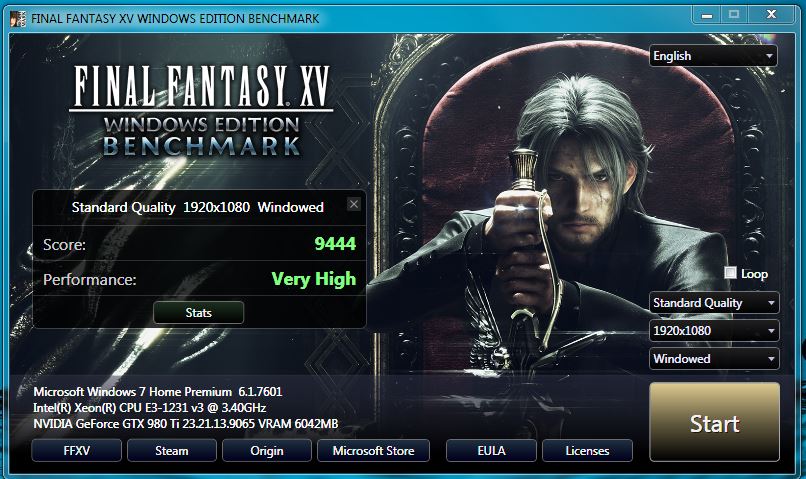Open the Windowed display mode dropdown
This screenshot has height=479, width=806.
[x=714, y=359]
